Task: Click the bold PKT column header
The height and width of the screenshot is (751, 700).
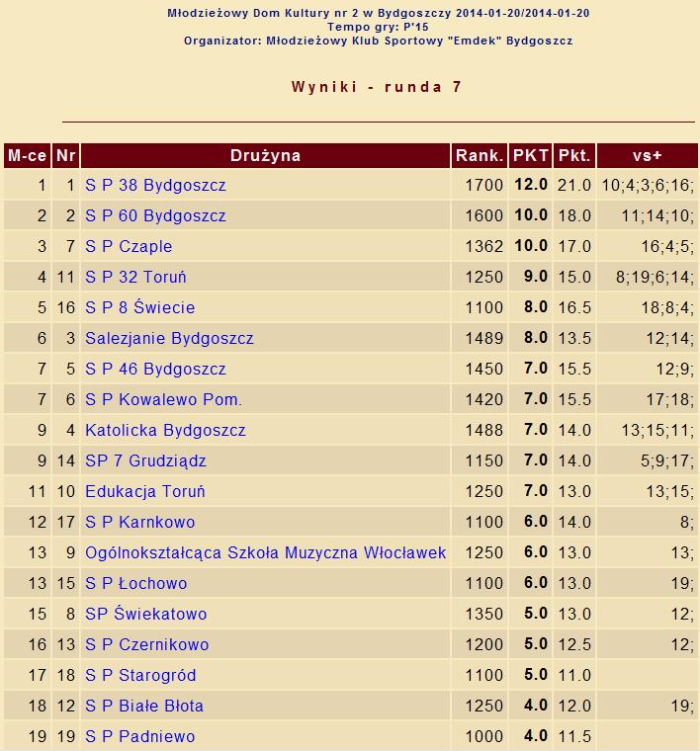Action: click(x=530, y=156)
